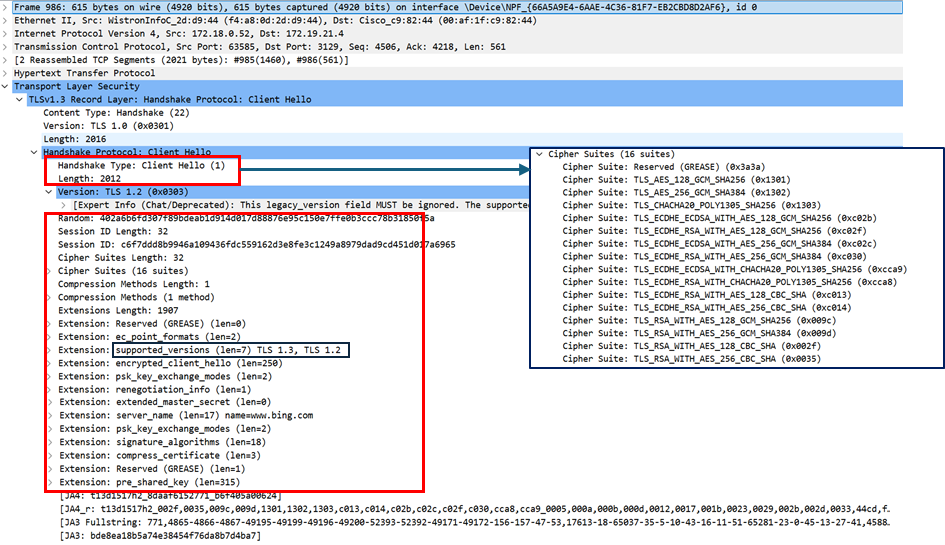Viewport: 945px width, 545px height.
Task: Collapse the Cipher Suites list in right panel
Action: (539, 154)
